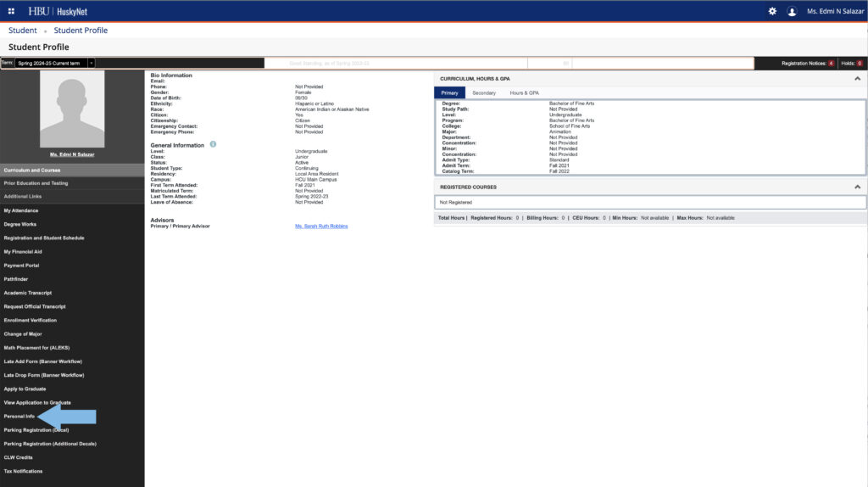The width and height of the screenshot is (868, 487).
Task: Click the Hispanic or Latino ethnicity value
Action: [x=314, y=104]
